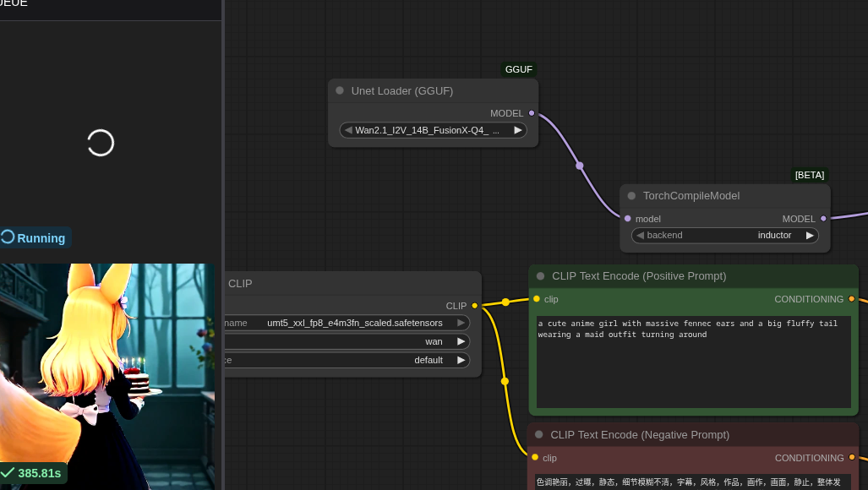Click the CLIP loader node title
The width and height of the screenshot is (868, 490).
(x=240, y=284)
